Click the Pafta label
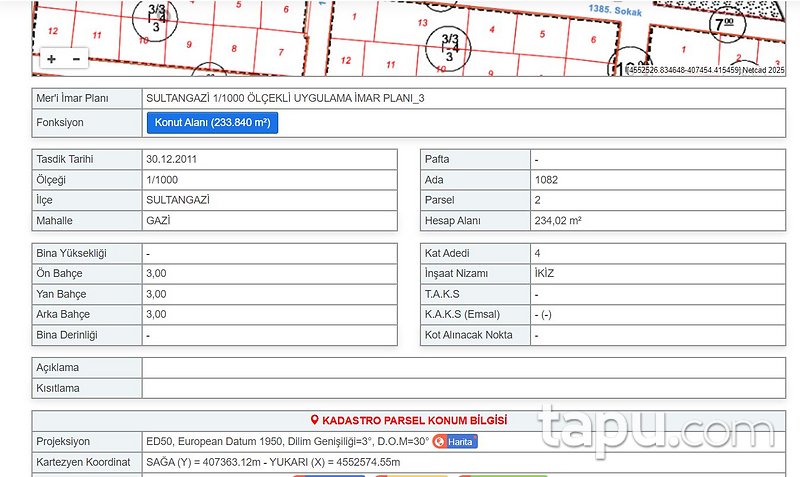 point(437,159)
